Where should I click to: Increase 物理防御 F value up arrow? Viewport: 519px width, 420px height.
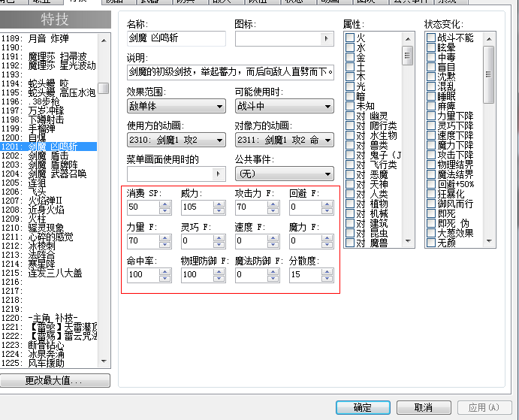(x=219, y=271)
